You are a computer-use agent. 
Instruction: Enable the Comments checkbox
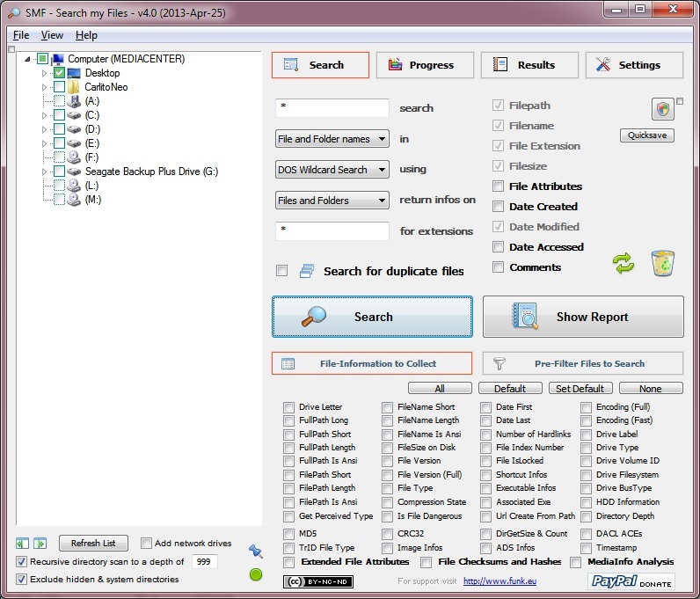point(498,267)
